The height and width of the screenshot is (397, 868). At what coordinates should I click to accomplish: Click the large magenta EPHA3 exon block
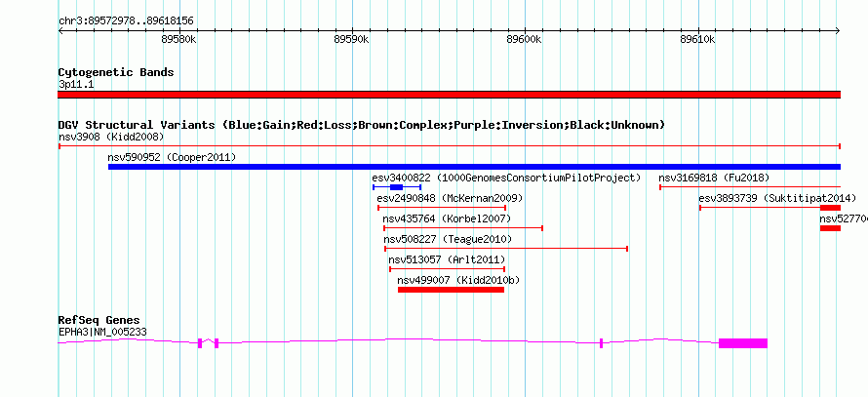point(743,343)
